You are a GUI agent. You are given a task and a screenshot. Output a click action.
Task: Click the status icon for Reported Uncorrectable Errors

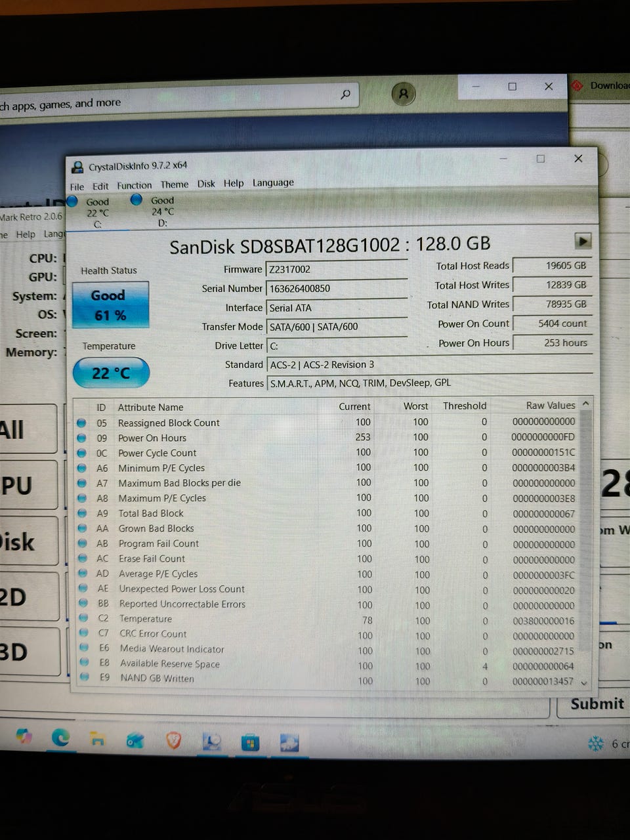click(83, 604)
